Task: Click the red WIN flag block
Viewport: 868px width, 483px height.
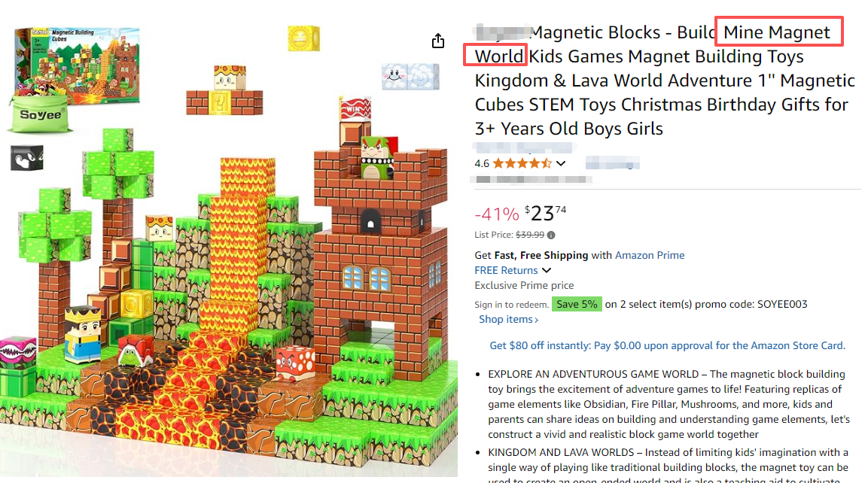Action: click(355, 109)
